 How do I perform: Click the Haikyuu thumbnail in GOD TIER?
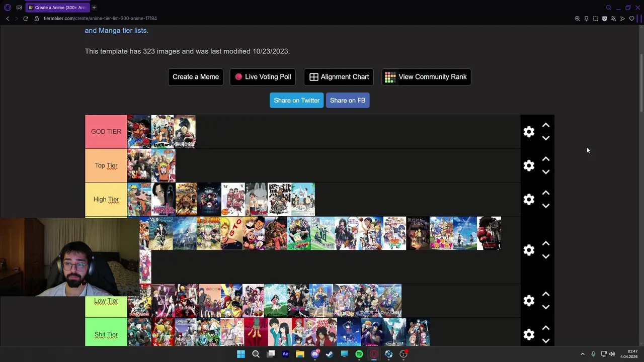tap(163, 132)
